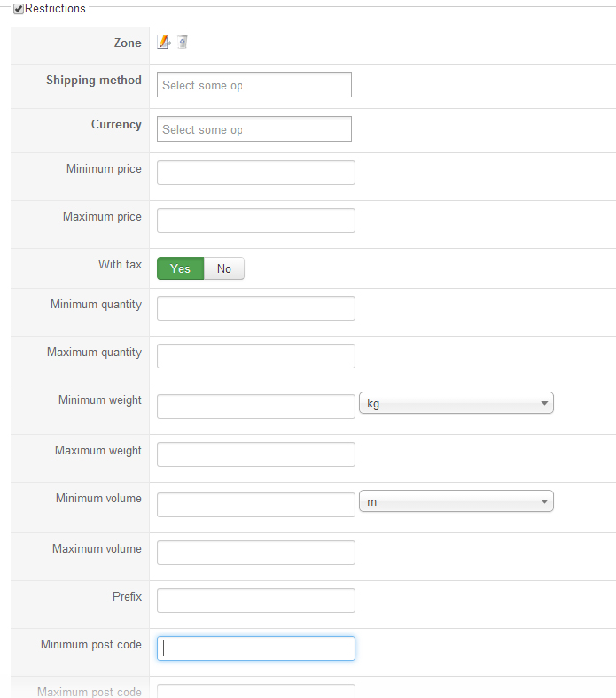616x698 pixels.
Task: Open the Currency multi-select
Action: coord(254,129)
